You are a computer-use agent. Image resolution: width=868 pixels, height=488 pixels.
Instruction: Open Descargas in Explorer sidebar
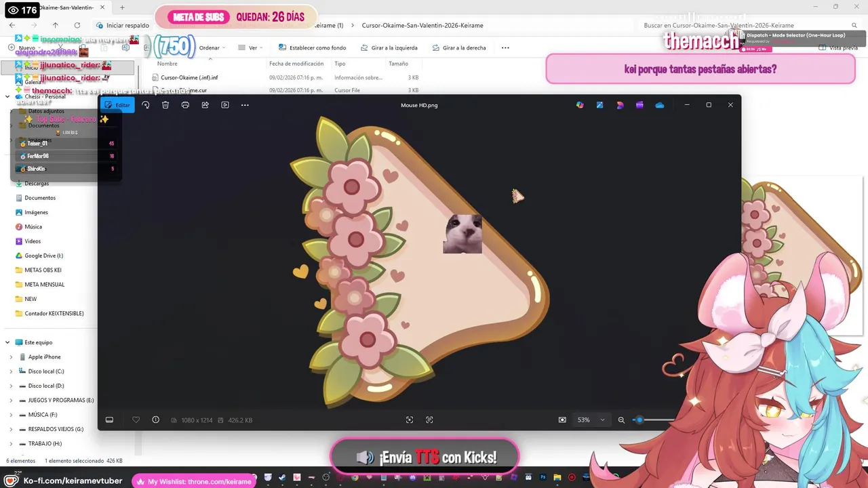[x=37, y=184]
